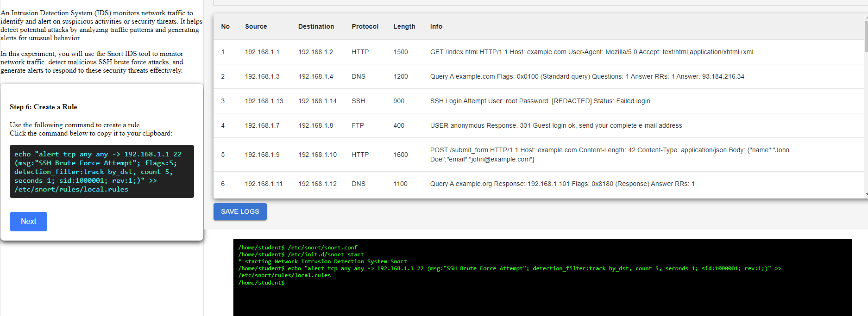Click the Next button
Screen dimensions: 868x316
pos(28,222)
